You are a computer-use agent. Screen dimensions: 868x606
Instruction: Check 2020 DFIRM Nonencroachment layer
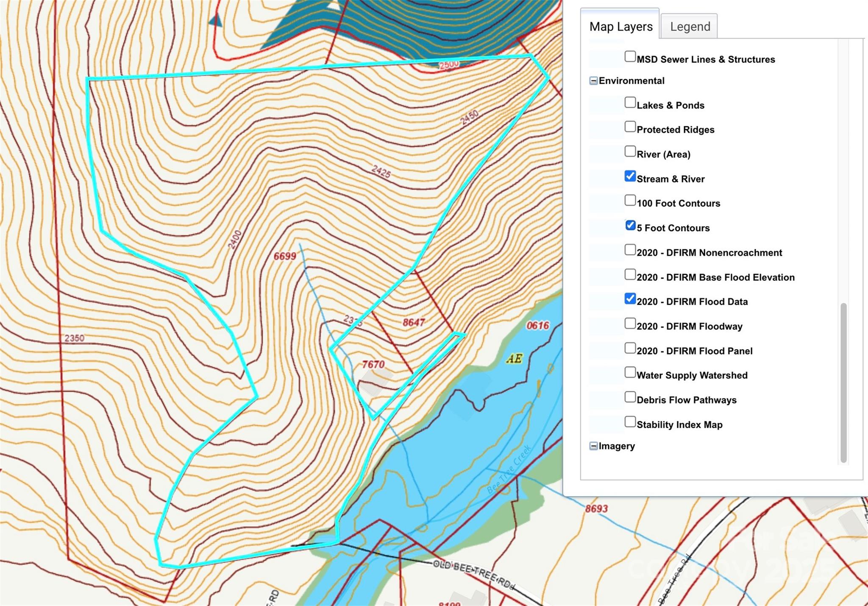(630, 250)
